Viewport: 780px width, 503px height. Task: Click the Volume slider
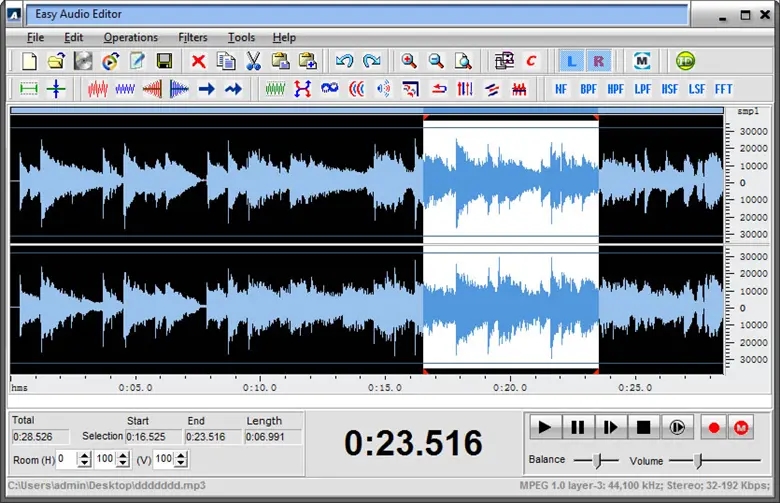(698, 460)
